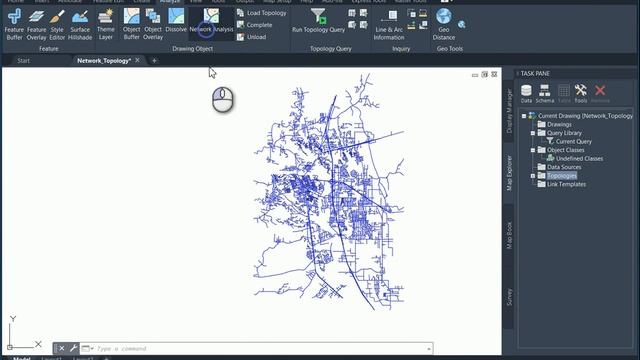Screen dimensions: 640x360
Task: Open command line customize wrench
Action: click(73, 349)
